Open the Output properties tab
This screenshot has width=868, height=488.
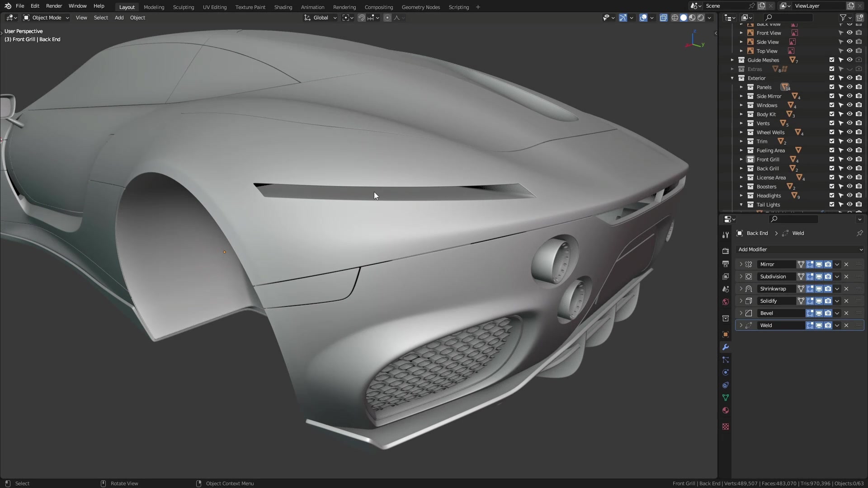point(726,264)
